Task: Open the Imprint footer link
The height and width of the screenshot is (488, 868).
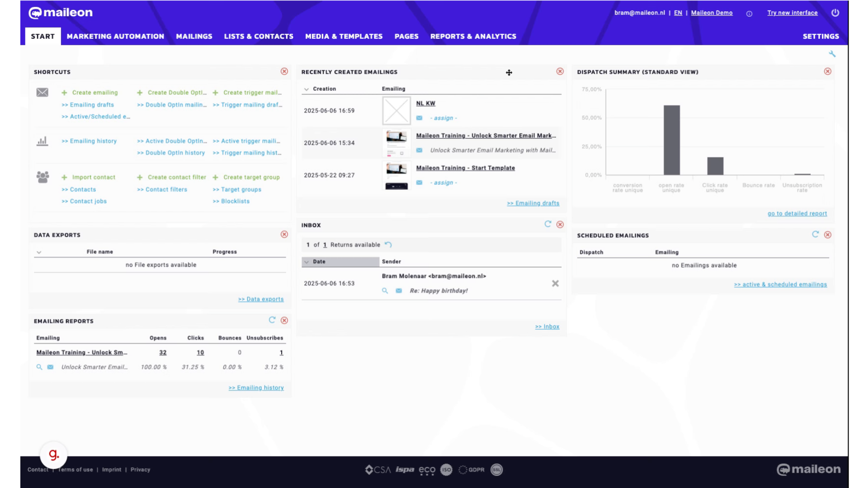Action: (x=112, y=469)
